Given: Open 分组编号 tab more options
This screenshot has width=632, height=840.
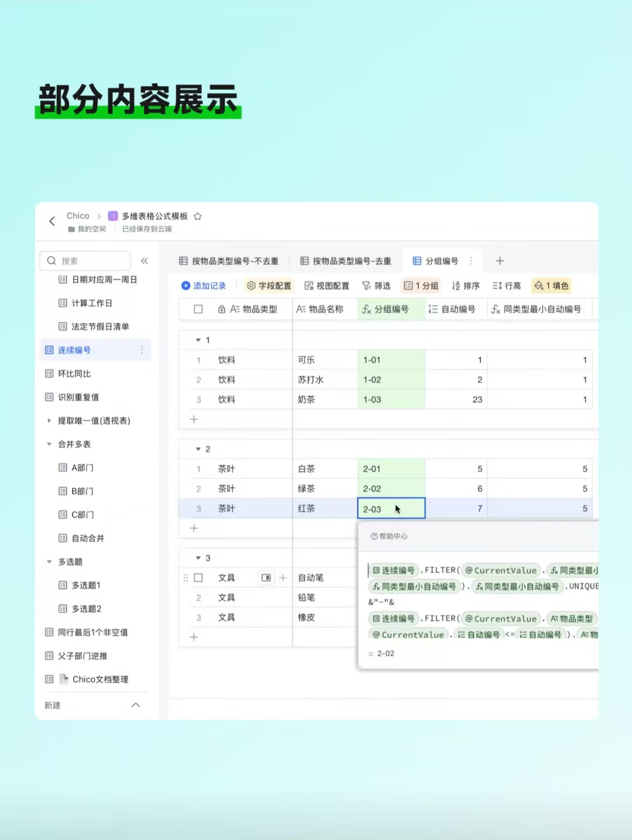Looking at the screenshot, I should pyautogui.click(x=471, y=261).
